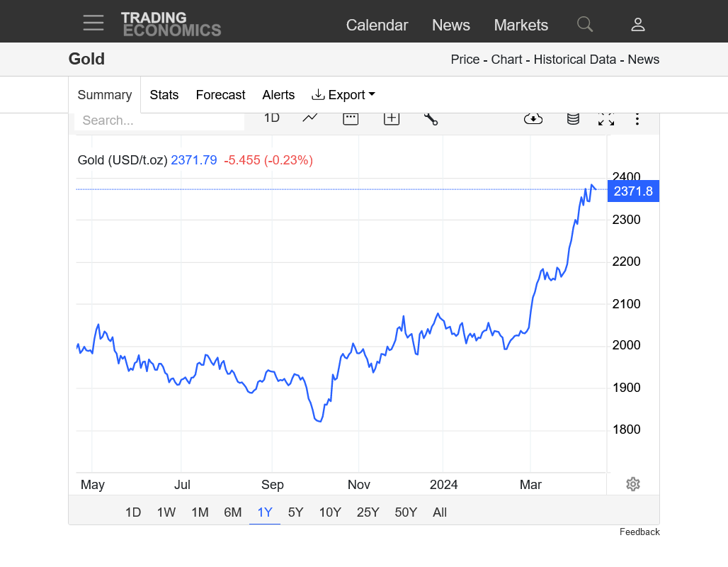The image size is (728, 567).
Task: Open the site search magnifier
Action: pyautogui.click(x=584, y=24)
